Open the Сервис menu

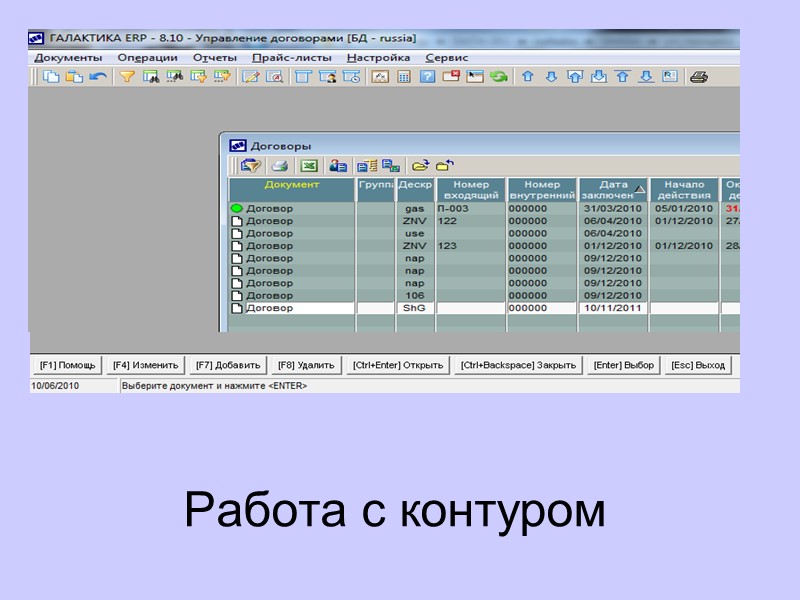click(447, 58)
